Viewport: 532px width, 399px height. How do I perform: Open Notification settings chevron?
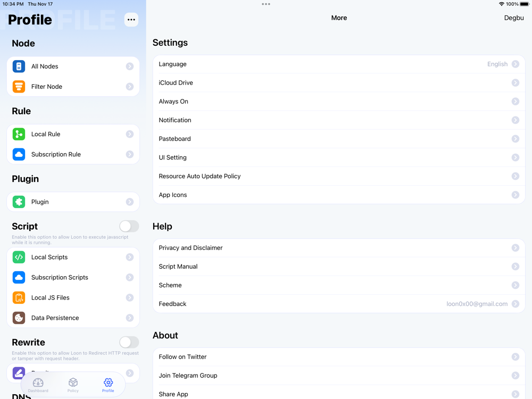(516, 120)
